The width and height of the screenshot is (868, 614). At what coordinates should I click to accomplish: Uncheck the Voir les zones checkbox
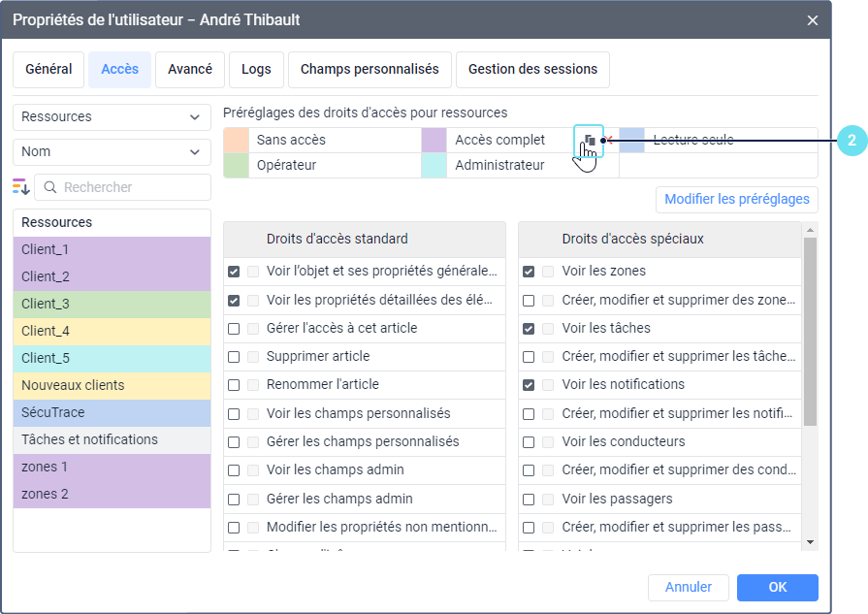coord(529,272)
